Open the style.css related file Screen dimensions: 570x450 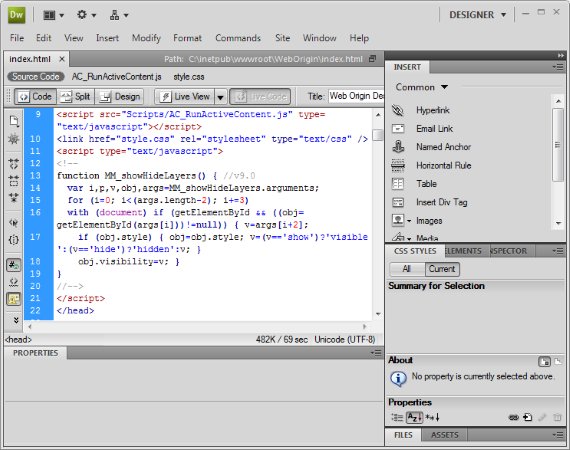coord(189,77)
